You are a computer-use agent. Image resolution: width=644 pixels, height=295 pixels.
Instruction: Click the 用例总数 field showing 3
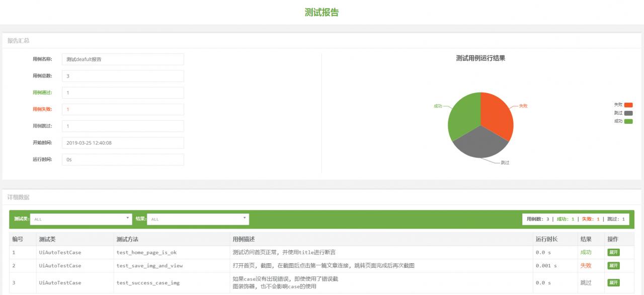coord(123,76)
